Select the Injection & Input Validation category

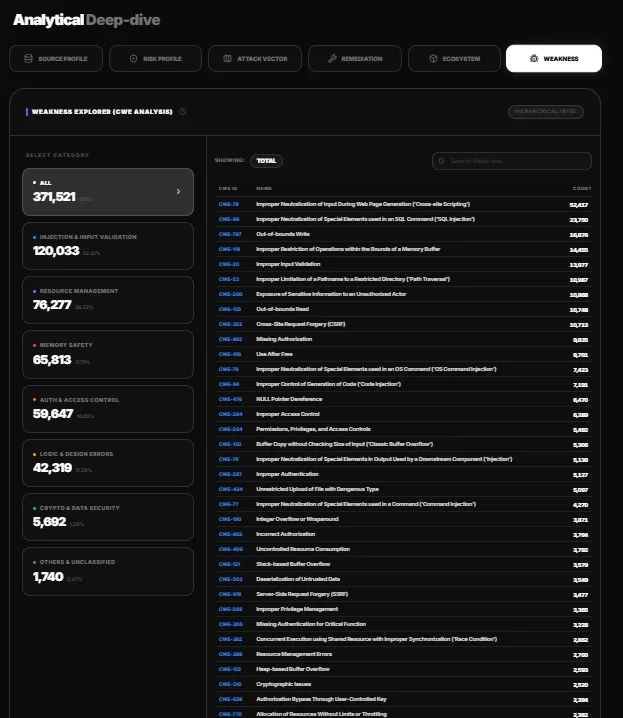(x=108, y=246)
